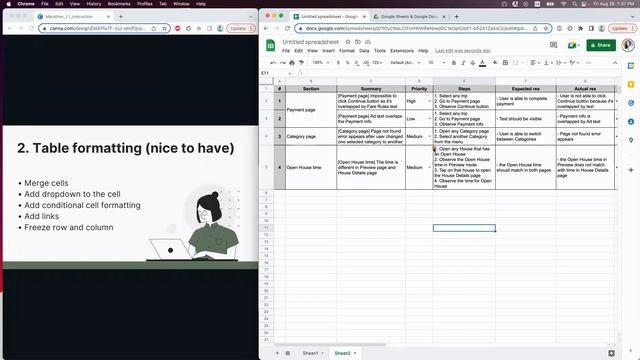Screen dimensions: 640x360
Task: Toggle Strikethrough formatting
Action: pyautogui.click(x=473, y=63)
